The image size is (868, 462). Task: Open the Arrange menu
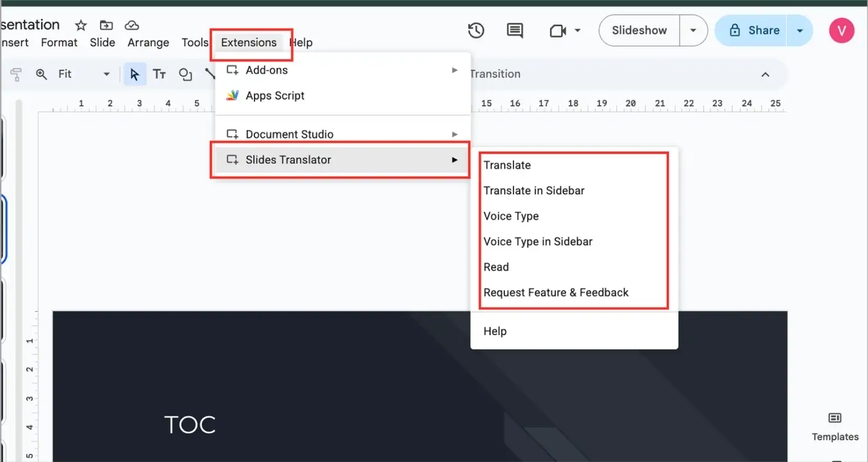tap(148, 42)
